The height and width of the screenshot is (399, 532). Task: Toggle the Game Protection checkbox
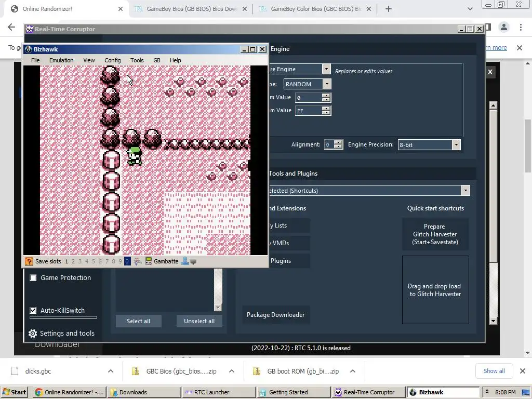coord(33,278)
